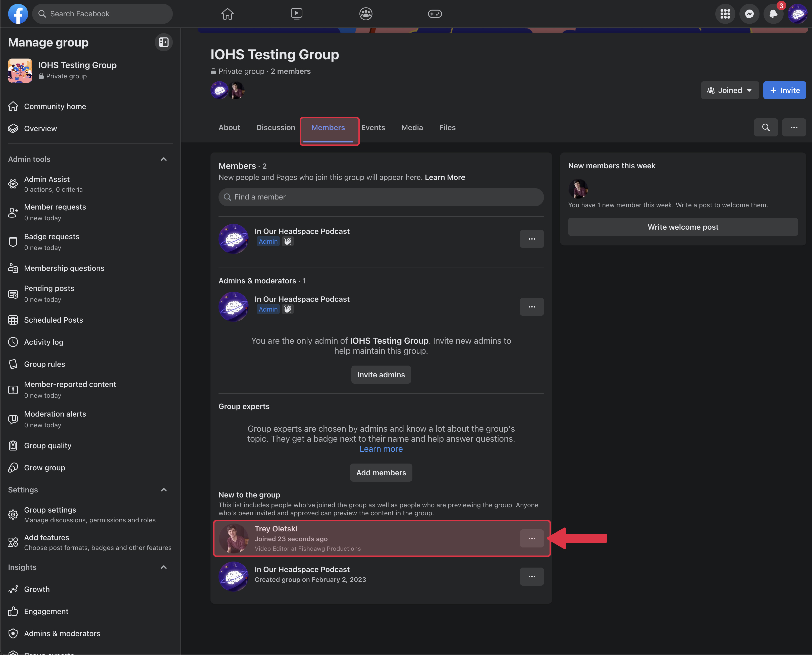Screen dimensions: 812x655
Task: Switch to the Discussion tab
Action: 276,128
